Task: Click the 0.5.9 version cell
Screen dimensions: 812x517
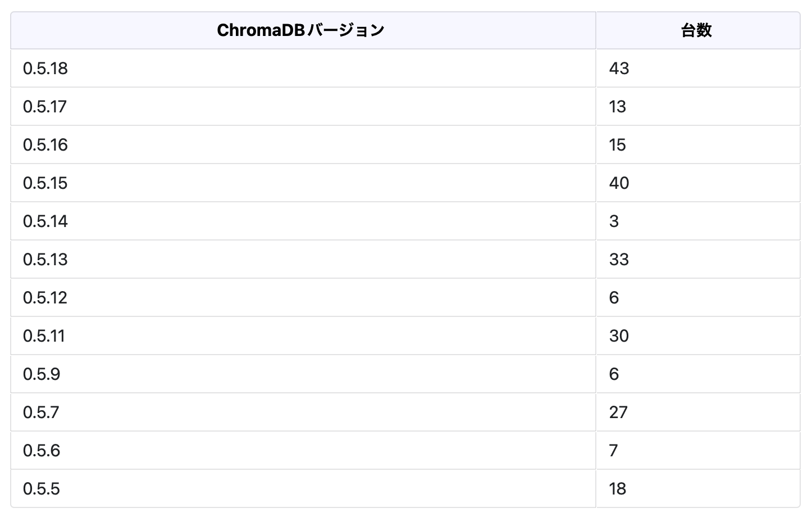Action: point(42,374)
